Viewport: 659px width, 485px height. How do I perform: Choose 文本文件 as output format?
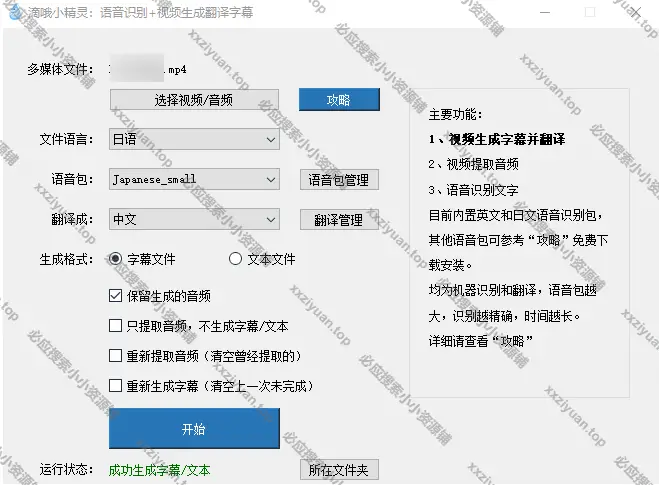click(x=236, y=259)
